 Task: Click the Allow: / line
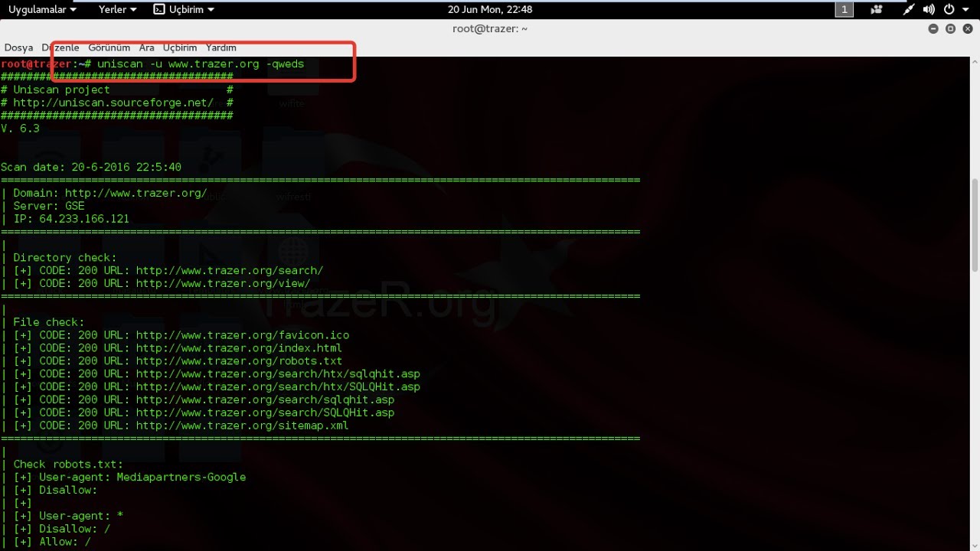point(46,542)
